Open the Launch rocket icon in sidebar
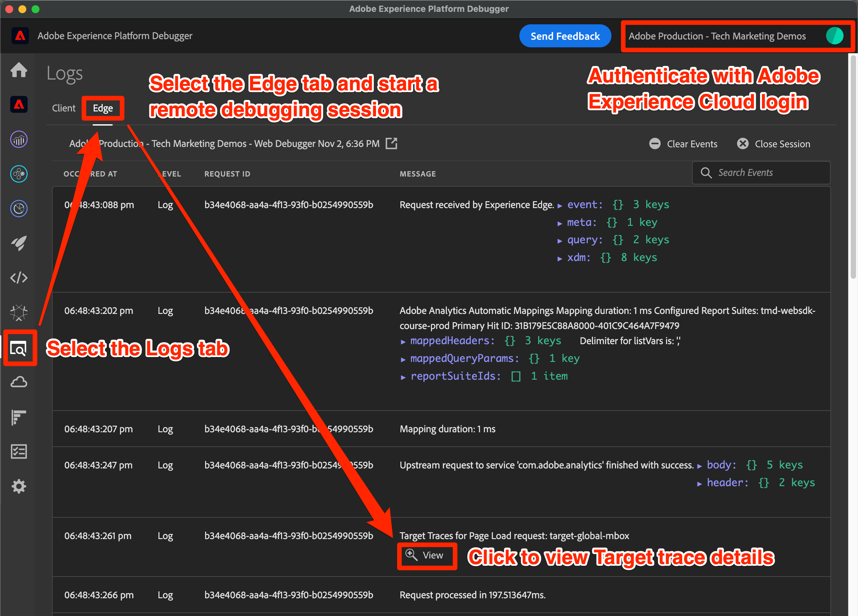The width and height of the screenshot is (858, 616). [18, 243]
